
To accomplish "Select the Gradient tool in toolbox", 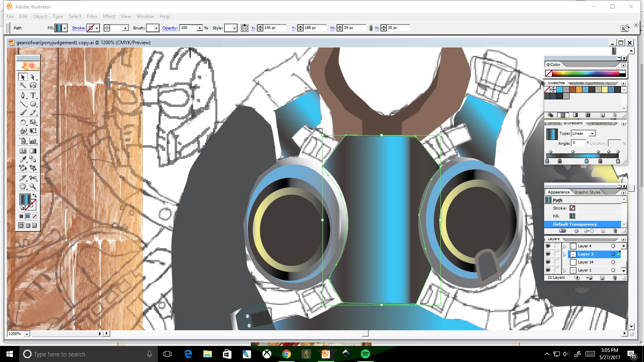I will point(33,151).
